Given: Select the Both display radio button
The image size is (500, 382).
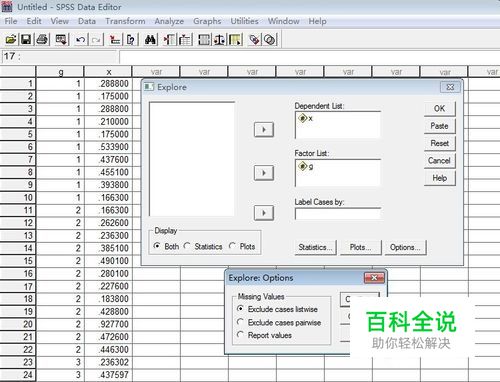Looking at the screenshot, I should pyautogui.click(x=157, y=246).
